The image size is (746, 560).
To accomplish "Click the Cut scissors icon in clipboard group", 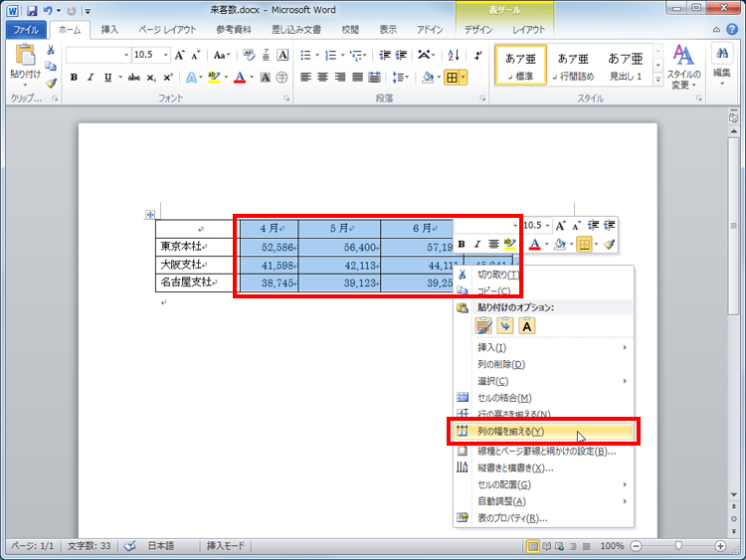I will pyautogui.click(x=51, y=50).
